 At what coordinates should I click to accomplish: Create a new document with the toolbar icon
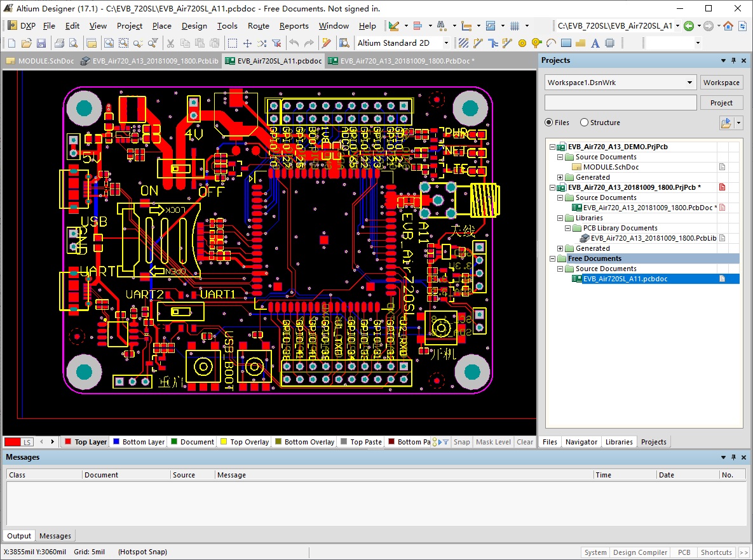click(11, 43)
